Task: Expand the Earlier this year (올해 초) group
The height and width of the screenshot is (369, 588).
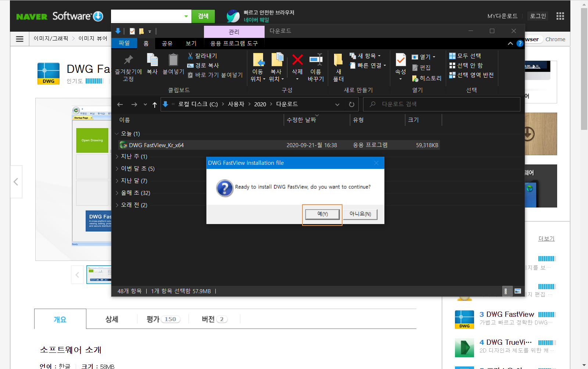Action: 117,193
